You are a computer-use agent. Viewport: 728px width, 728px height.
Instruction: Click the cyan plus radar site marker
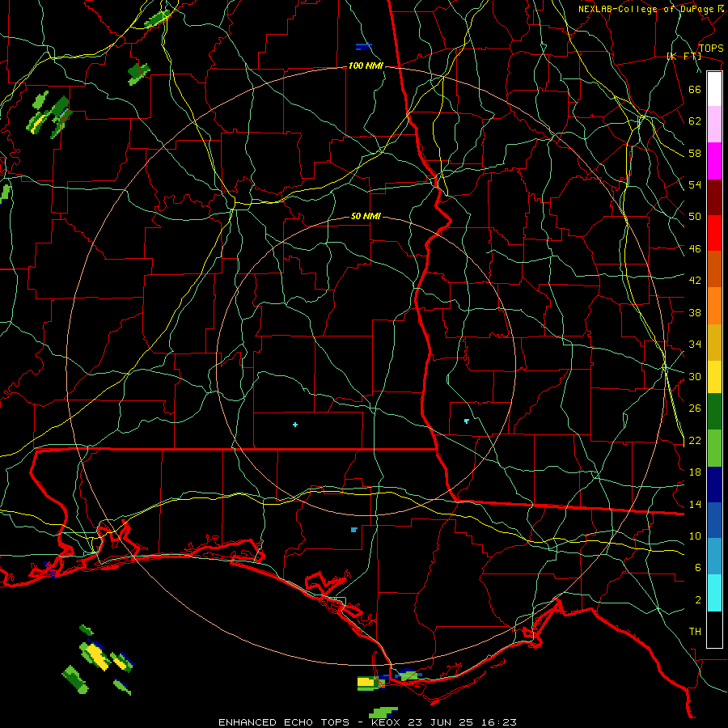(x=294, y=425)
